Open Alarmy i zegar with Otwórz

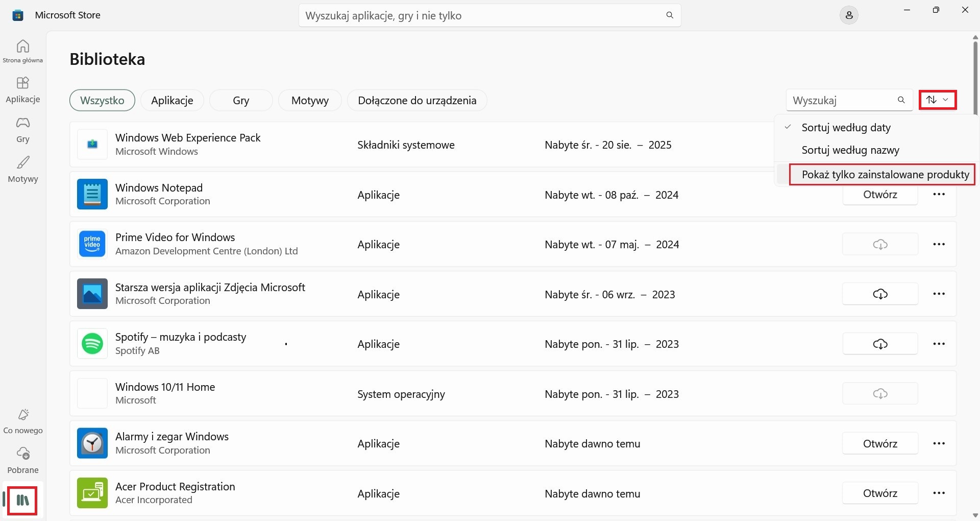(x=880, y=444)
